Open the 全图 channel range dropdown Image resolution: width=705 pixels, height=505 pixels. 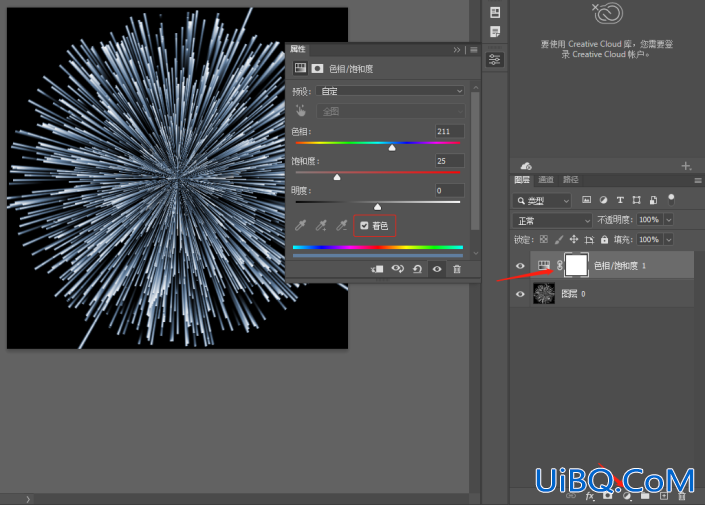[x=390, y=111]
